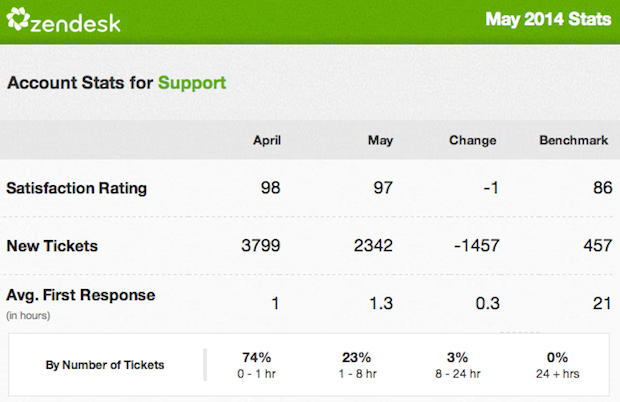This screenshot has width=620, height=402.
Task: Click the New Tickets row label
Action: (x=52, y=246)
